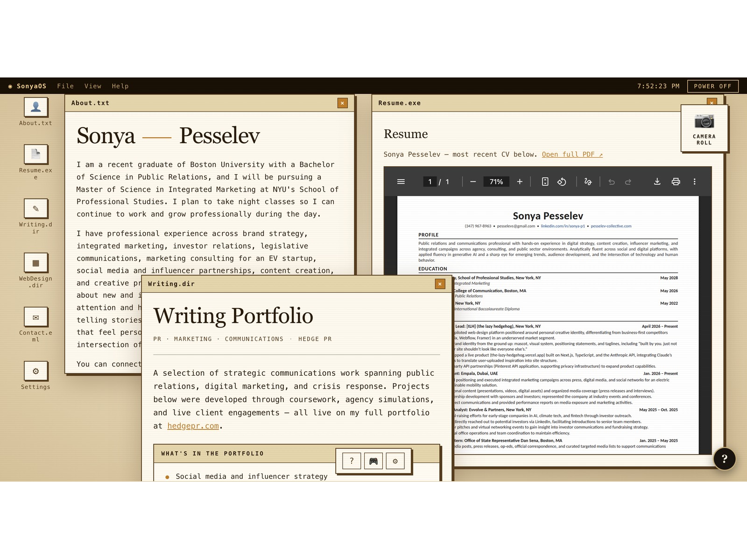Image resolution: width=747 pixels, height=560 pixels.
Task: Click the PROFILE section heading in the resume
Action: tap(428, 235)
